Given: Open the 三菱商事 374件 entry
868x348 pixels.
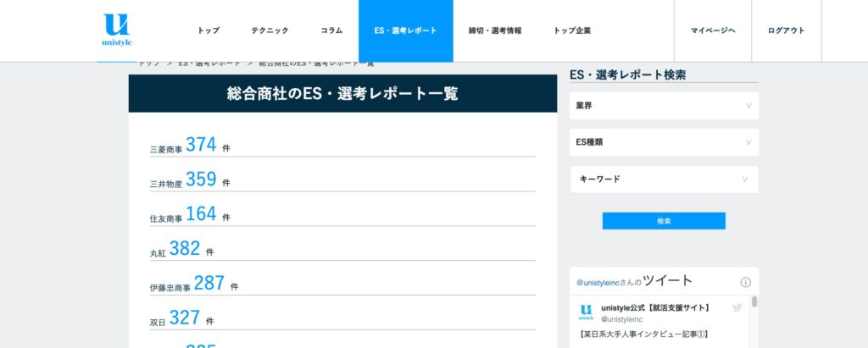Looking at the screenshot, I should pos(342,145).
